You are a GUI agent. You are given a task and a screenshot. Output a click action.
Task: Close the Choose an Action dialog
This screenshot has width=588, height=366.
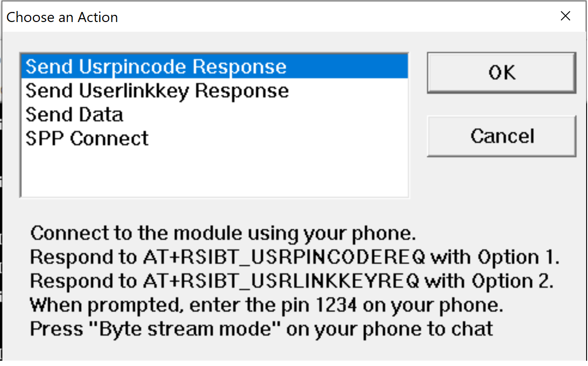point(565,16)
